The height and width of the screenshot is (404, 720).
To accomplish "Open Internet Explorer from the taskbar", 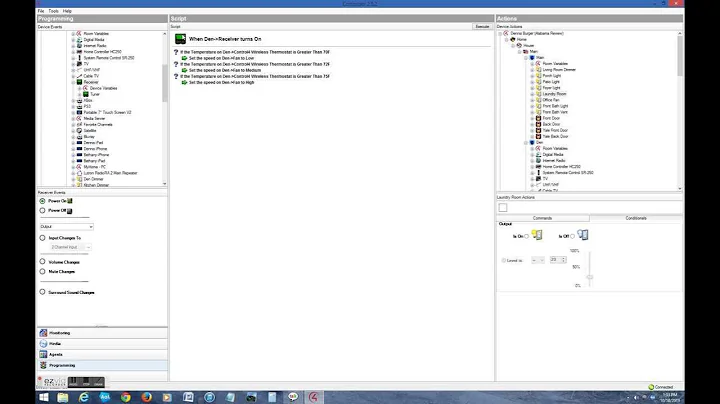I will pyautogui.click(x=84, y=397).
